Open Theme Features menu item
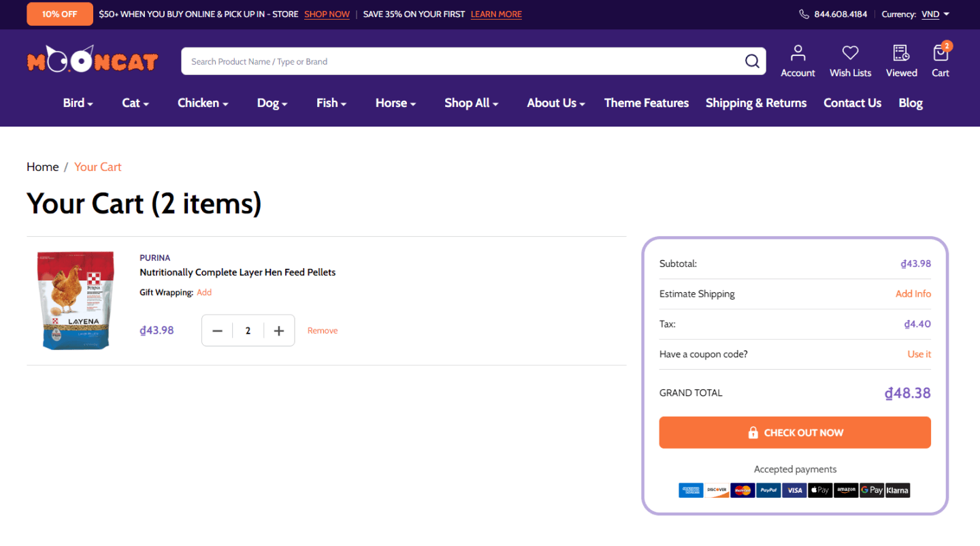Viewport: 980px width, 546px height. click(x=647, y=103)
